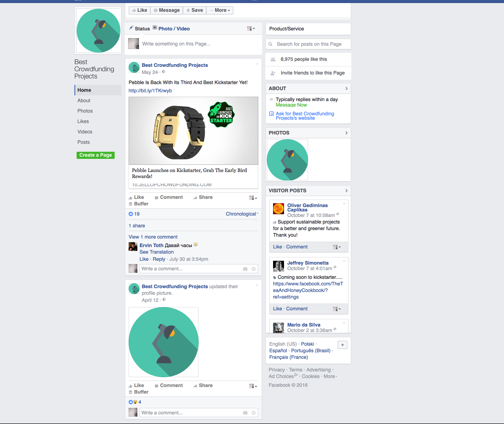Open Videos in the sidebar
Screen dimensions: 504x424
(x=85, y=132)
